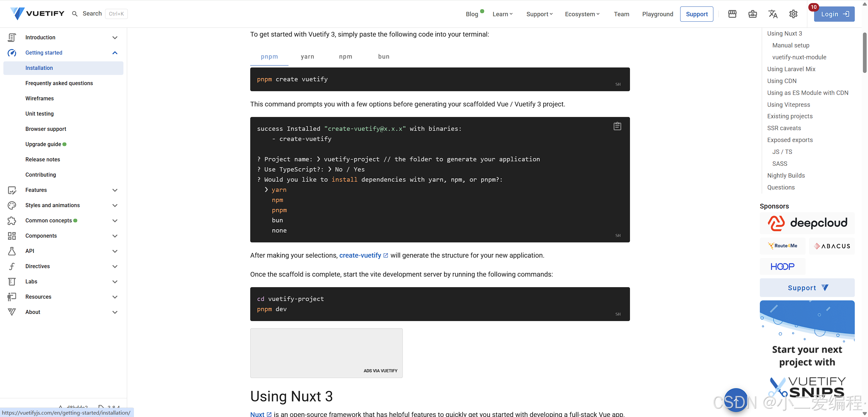Select the npm install tab
This screenshot has height=417, width=868.
[x=346, y=57]
